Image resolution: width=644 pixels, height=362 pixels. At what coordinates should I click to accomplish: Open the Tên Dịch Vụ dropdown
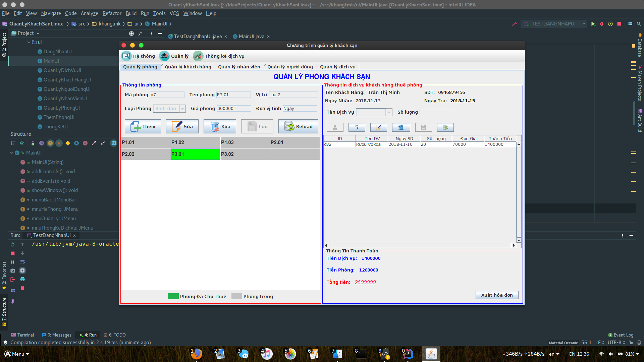click(389, 112)
